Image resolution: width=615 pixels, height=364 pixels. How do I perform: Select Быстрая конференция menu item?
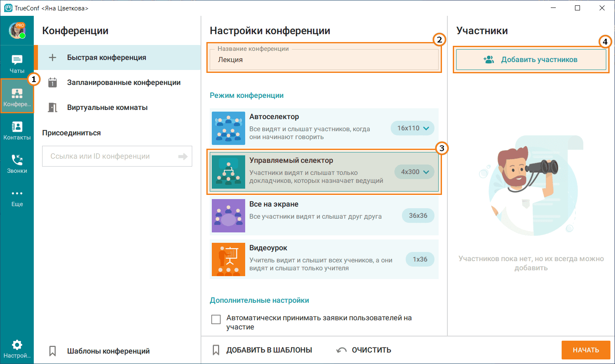pos(117,57)
